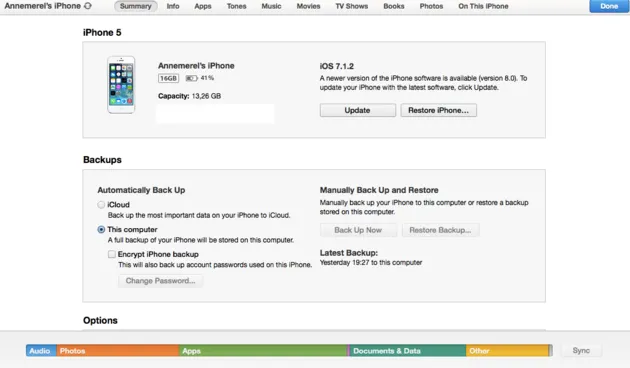Click the Sync button
Screen dimensions: 630x368
[581, 350]
